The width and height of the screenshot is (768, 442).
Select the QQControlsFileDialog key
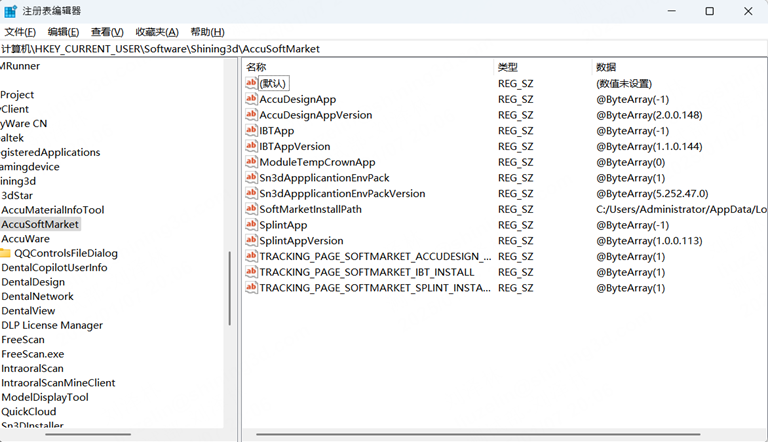click(x=66, y=253)
